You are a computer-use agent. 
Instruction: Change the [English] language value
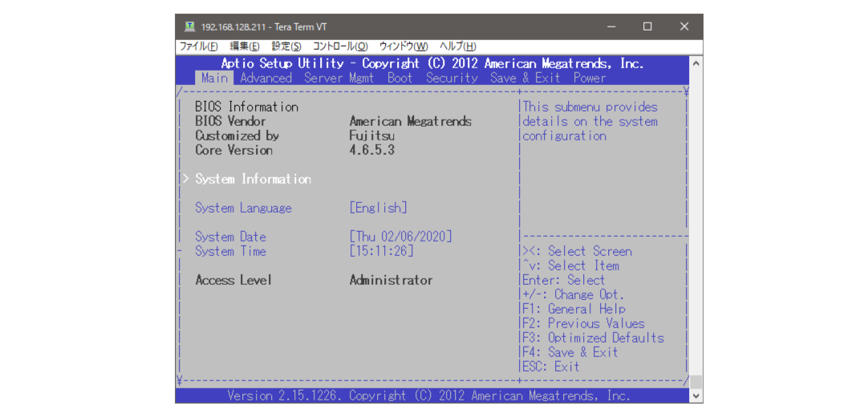click(379, 208)
